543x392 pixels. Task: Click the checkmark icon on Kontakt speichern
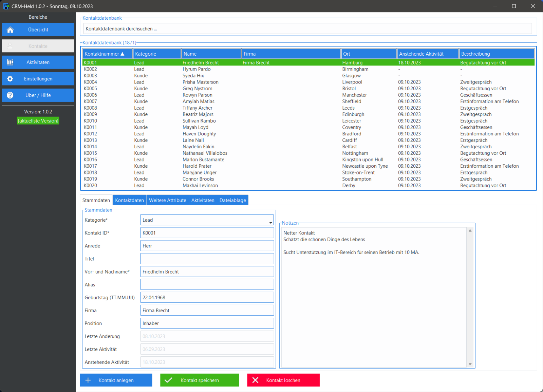pyautogui.click(x=168, y=380)
